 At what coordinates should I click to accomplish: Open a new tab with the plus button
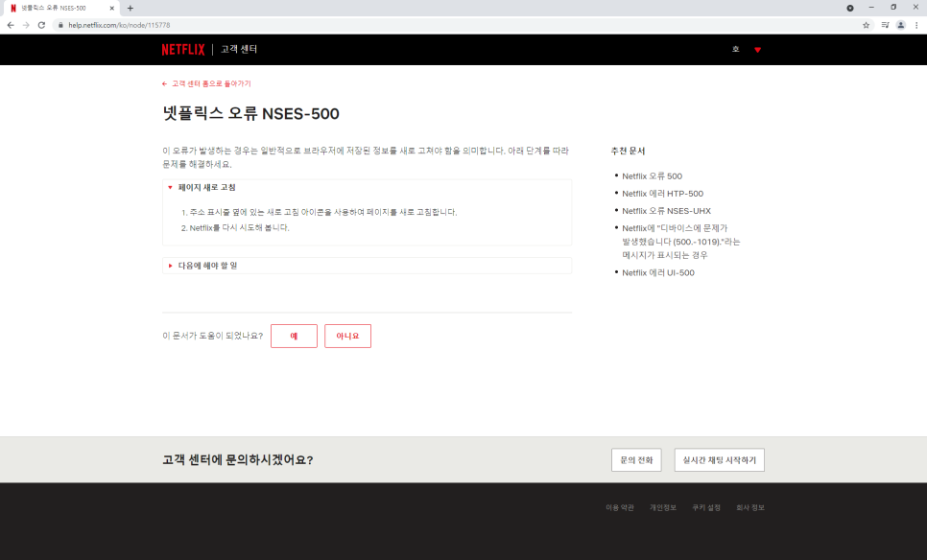pyautogui.click(x=131, y=9)
